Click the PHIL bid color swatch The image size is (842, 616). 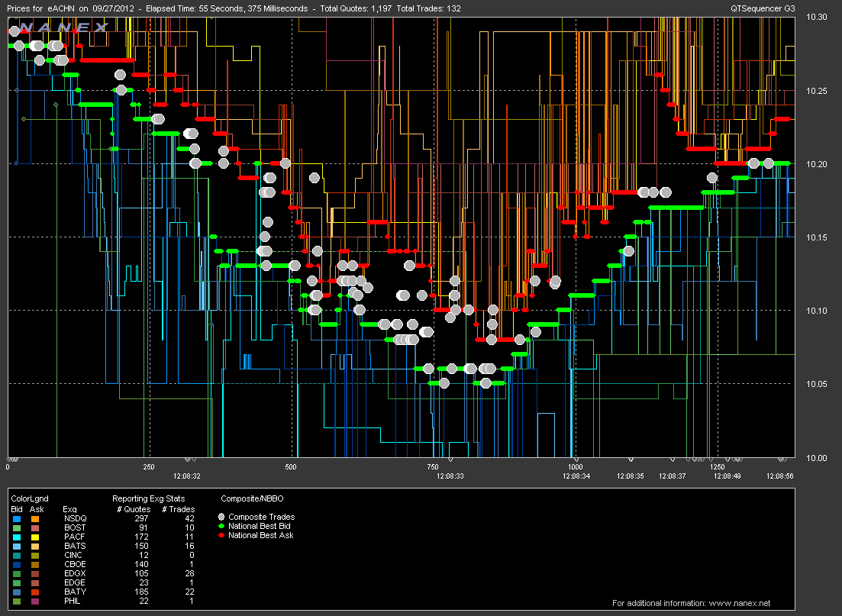point(18,601)
